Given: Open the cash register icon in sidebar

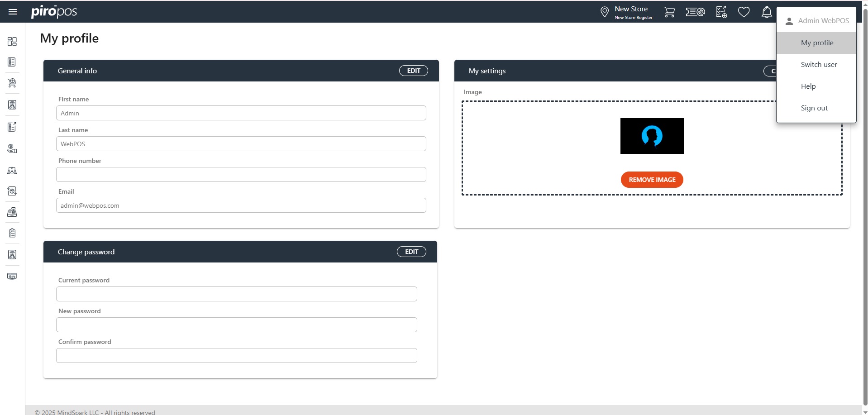Looking at the screenshot, I should (x=12, y=212).
